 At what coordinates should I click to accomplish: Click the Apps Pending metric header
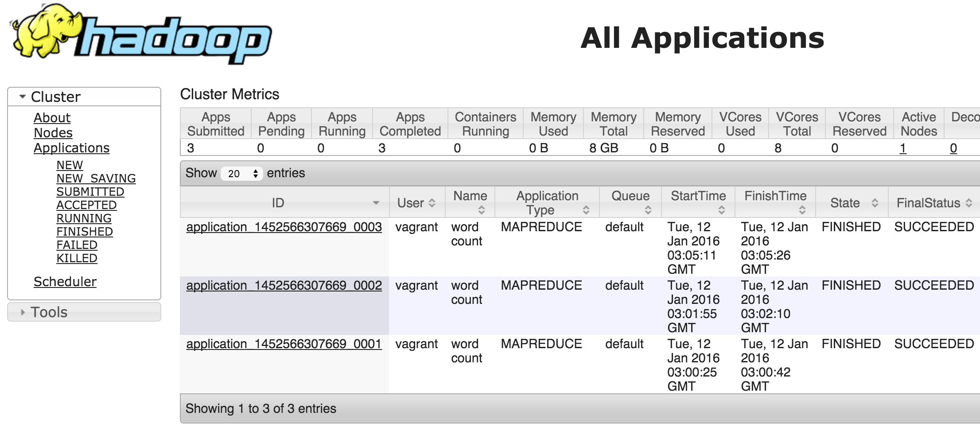[x=281, y=124]
